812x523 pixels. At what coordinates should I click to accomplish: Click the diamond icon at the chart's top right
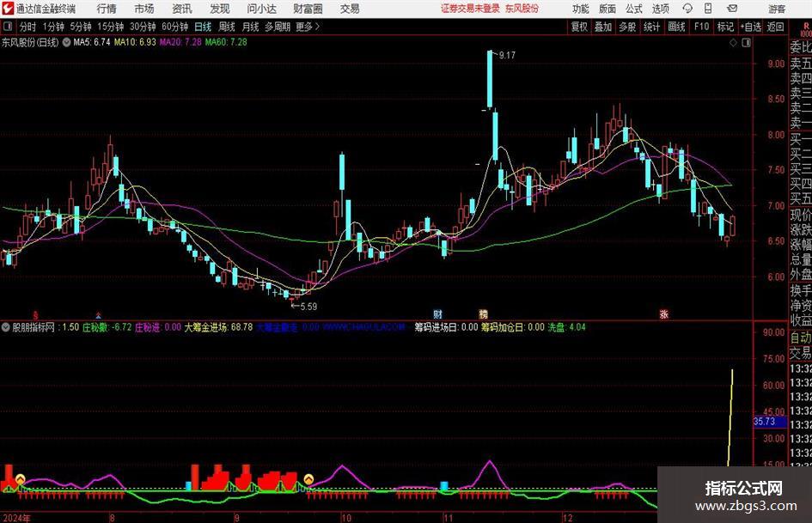[x=733, y=43]
